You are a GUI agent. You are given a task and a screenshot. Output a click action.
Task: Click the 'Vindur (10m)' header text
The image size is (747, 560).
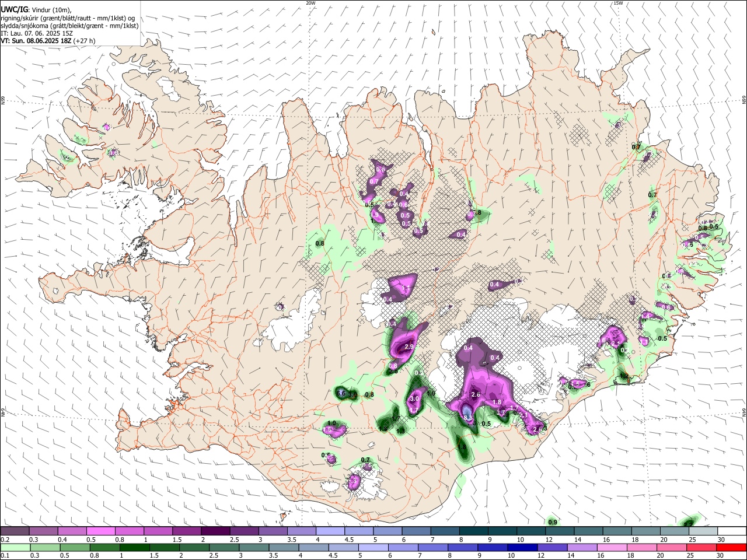coord(52,10)
